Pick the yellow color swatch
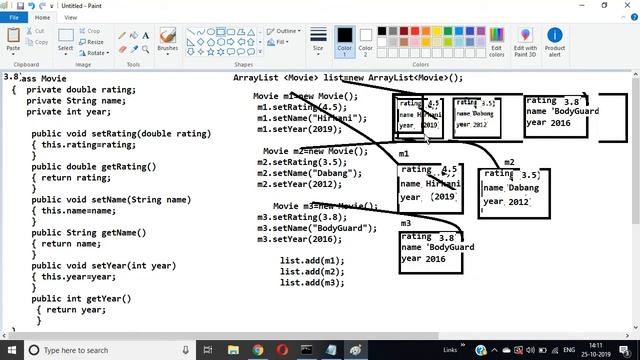This screenshot has height=360, width=640. pos(437,31)
